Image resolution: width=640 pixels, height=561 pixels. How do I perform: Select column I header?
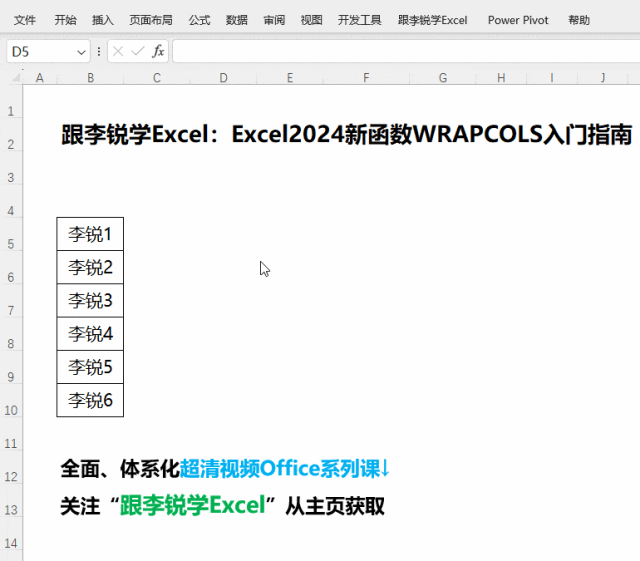point(552,77)
